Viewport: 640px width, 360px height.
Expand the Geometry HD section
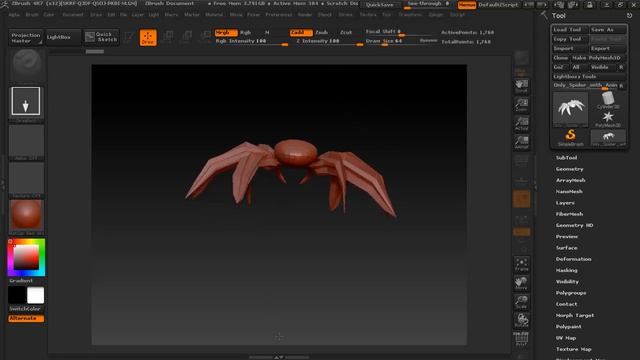pyautogui.click(x=574, y=225)
